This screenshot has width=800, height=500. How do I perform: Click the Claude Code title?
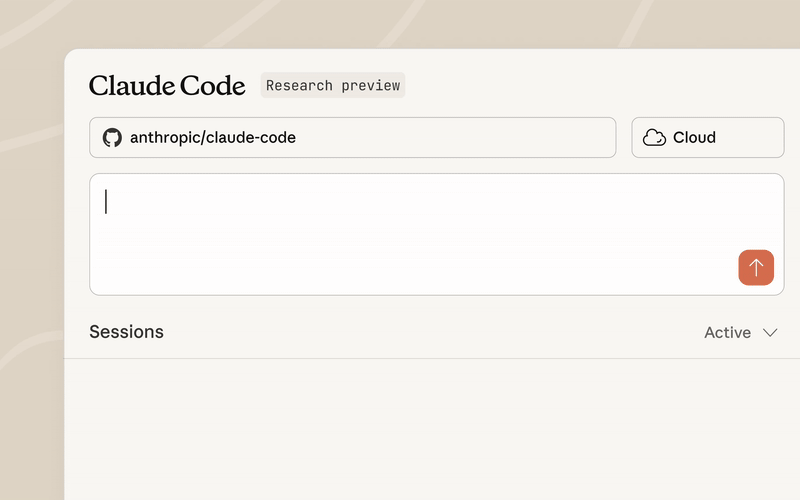pos(167,86)
